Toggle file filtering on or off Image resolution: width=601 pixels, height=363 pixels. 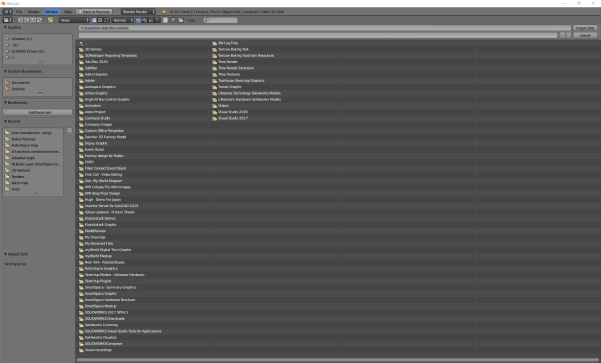173,20
